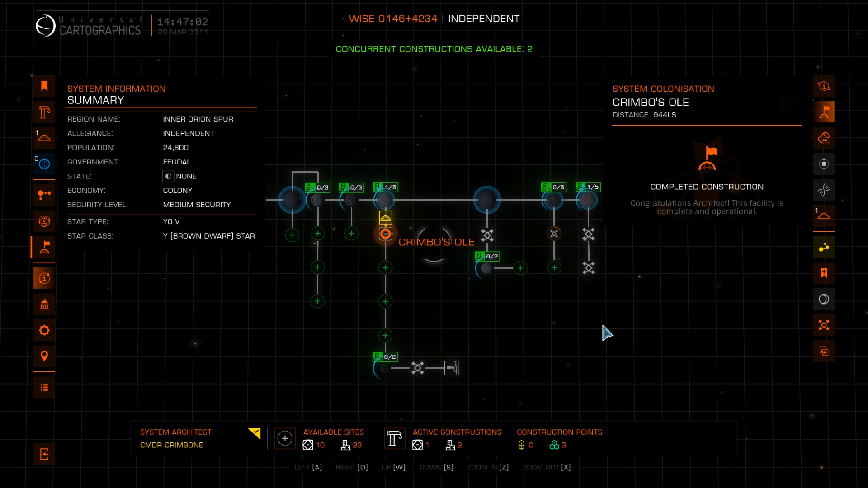Expand the System Architect yellow dropdown arrow
The width and height of the screenshot is (868, 488).
coord(255,433)
